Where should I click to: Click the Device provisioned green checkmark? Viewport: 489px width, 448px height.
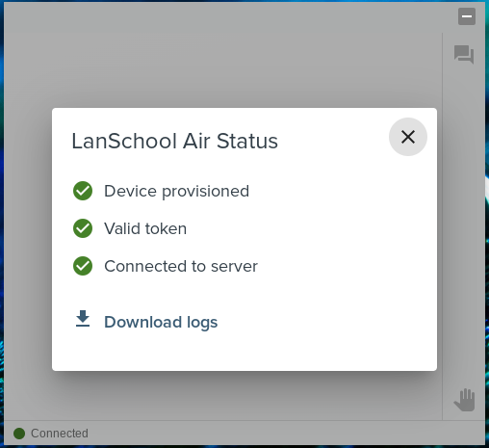(83, 191)
